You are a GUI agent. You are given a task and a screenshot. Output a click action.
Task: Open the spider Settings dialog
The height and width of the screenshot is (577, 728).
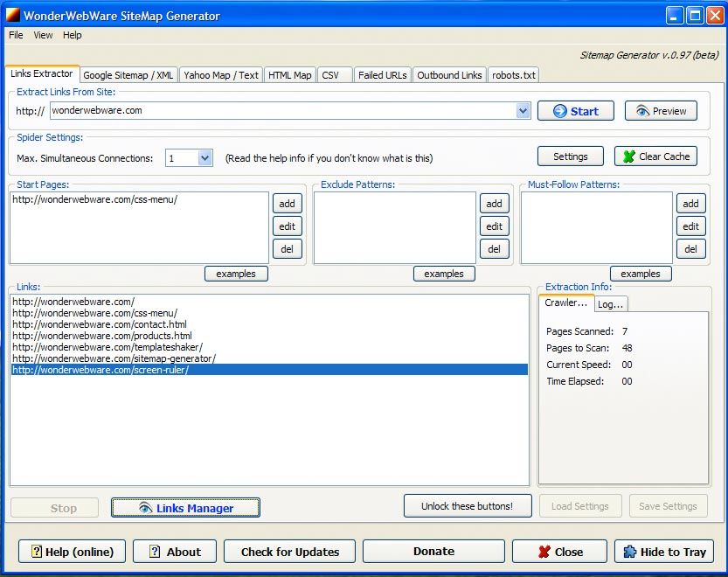pyautogui.click(x=570, y=156)
